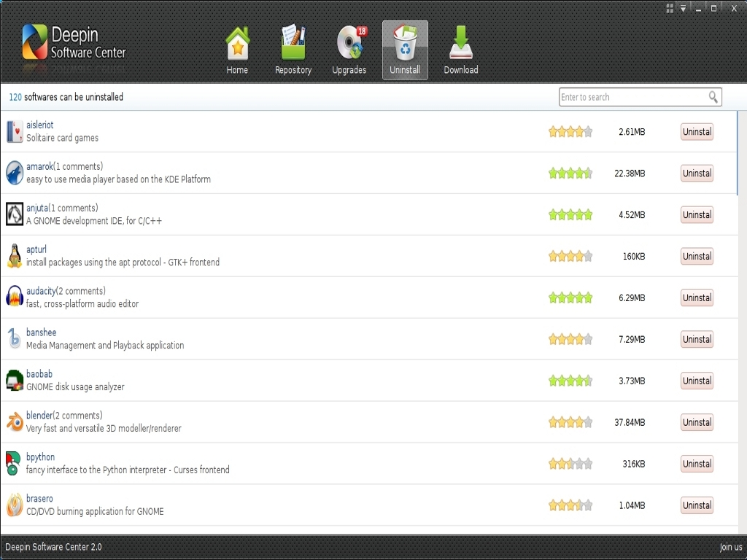Viewport: 747px width, 560px height.
Task: Click the bpython app icon
Action: coord(13,463)
